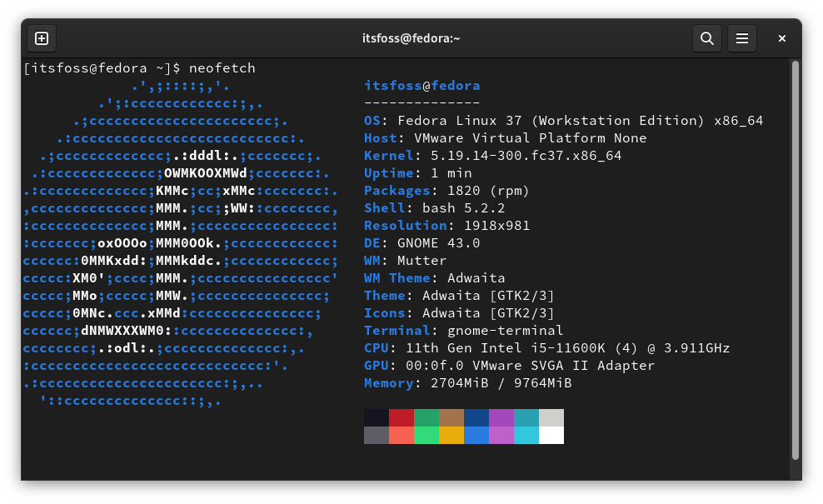The image size is (823, 504).
Task: Close the terminal window
Action: (781, 38)
